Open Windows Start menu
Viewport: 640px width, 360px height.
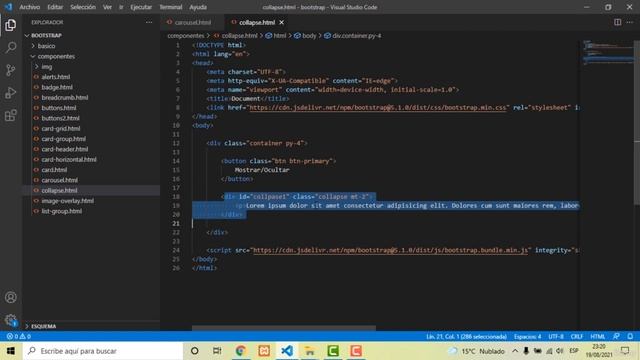tap(11, 351)
